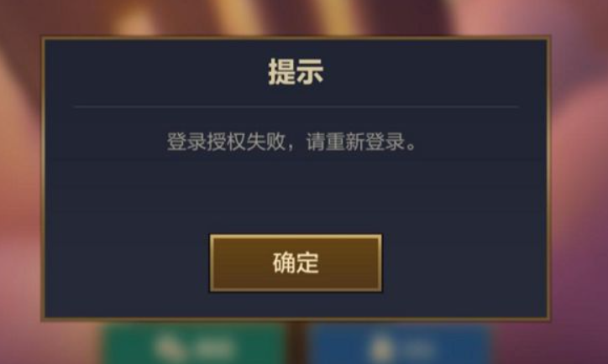Select the blurred green login button
Screen dimensions: 608x364
196,344
